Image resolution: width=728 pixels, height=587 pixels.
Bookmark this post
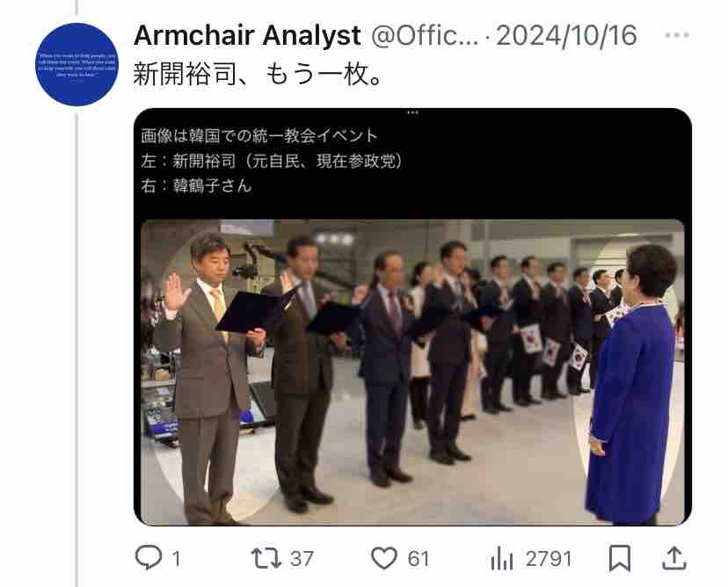point(620,558)
